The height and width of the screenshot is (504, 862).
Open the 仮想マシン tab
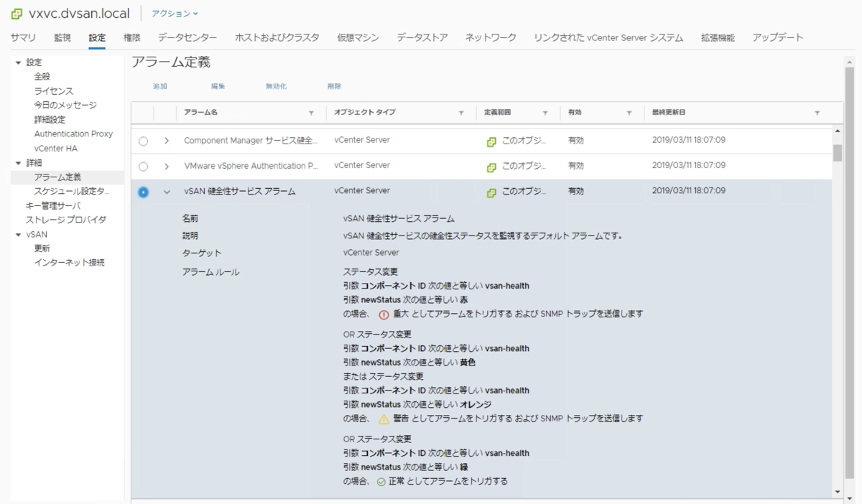tap(358, 37)
